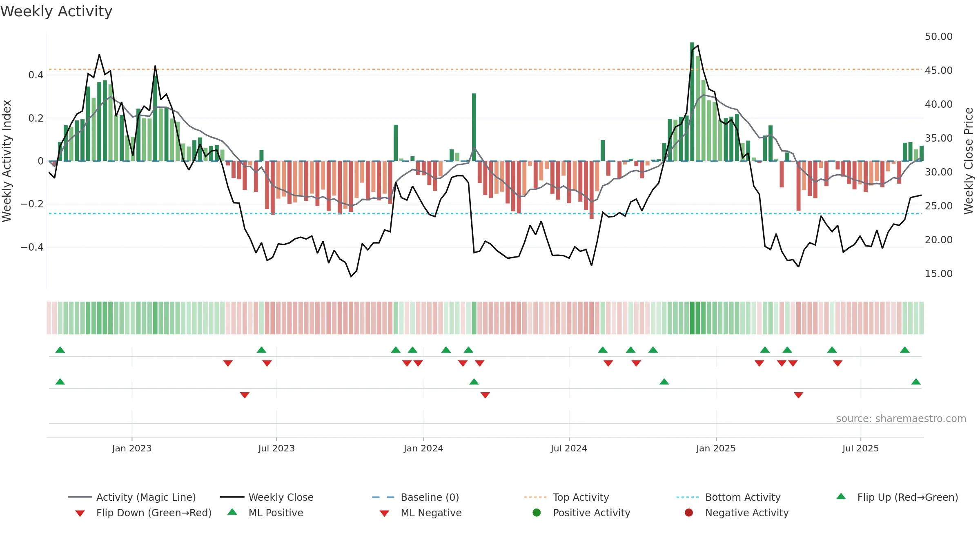This screenshot has width=980, height=551.
Task: Click the 15.00 price axis label
Action: (x=938, y=274)
